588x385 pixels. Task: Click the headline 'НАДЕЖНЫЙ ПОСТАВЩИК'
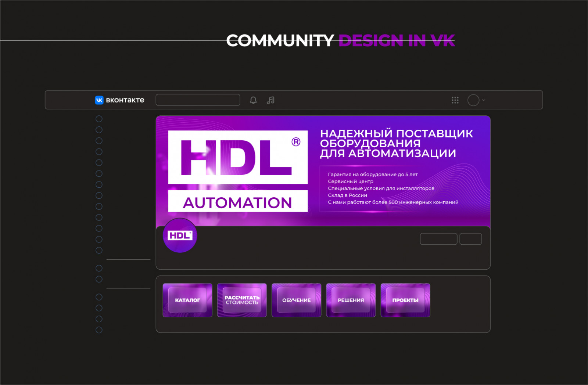397,133
